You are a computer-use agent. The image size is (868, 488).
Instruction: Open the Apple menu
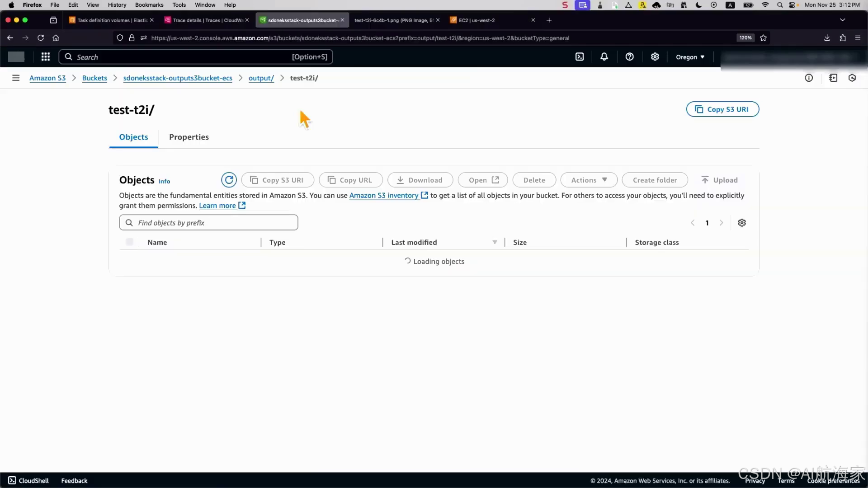11,5
